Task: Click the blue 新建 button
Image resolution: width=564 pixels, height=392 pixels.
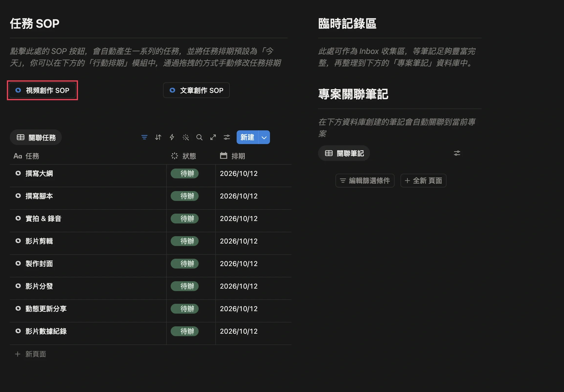Action: [x=247, y=137]
